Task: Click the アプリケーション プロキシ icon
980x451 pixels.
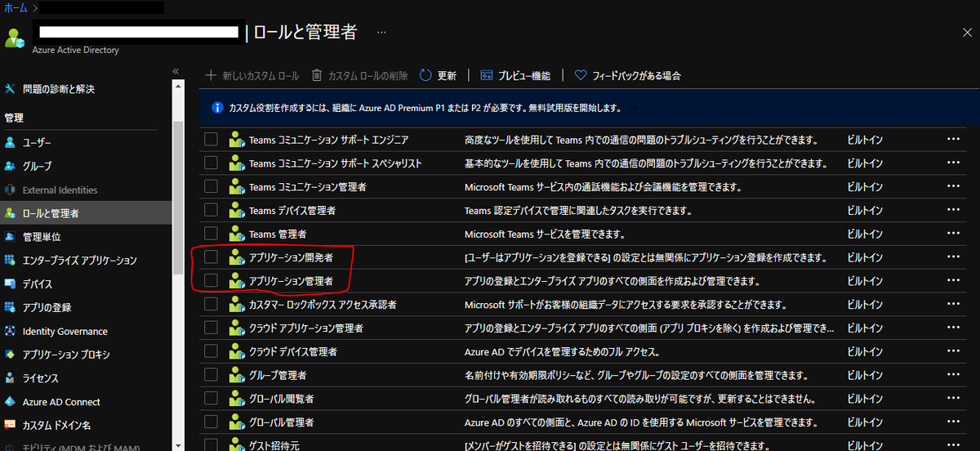Action: click(x=10, y=355)
